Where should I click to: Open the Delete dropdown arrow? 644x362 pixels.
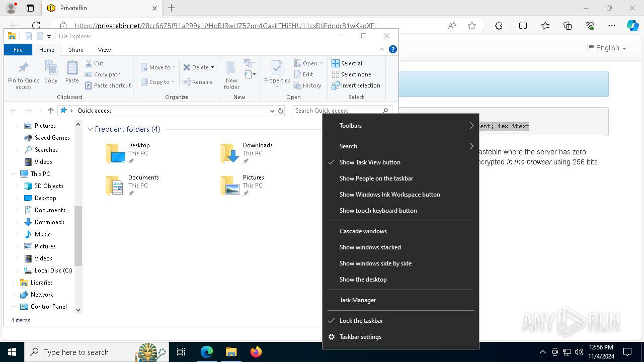point(212,67)
